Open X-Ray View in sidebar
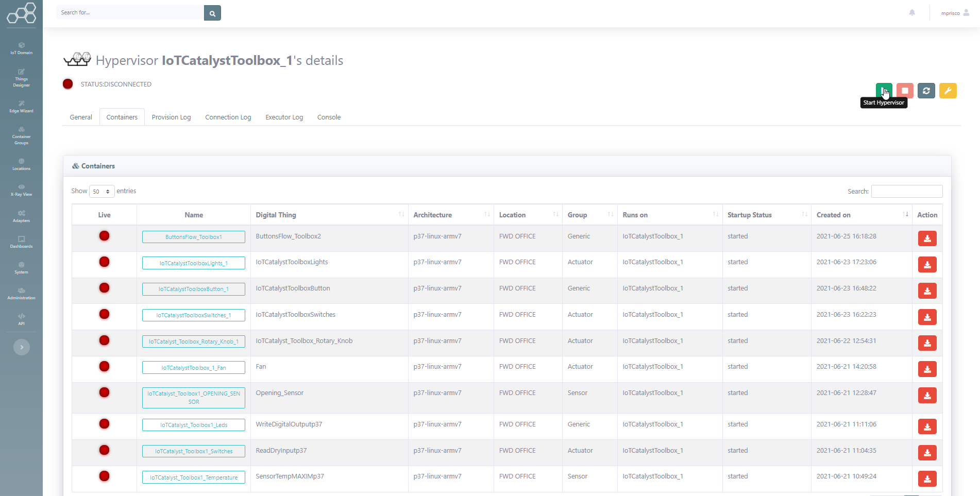The height and width of the screenshot is (496, 980). point(21,190)
